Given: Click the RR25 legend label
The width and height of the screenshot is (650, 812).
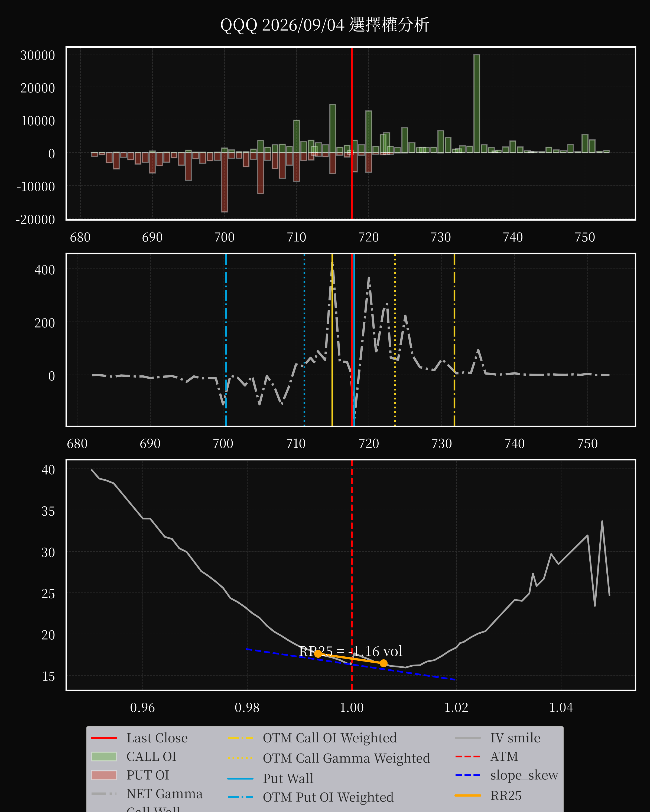Looking at the screenshot, I should point(506,795).
